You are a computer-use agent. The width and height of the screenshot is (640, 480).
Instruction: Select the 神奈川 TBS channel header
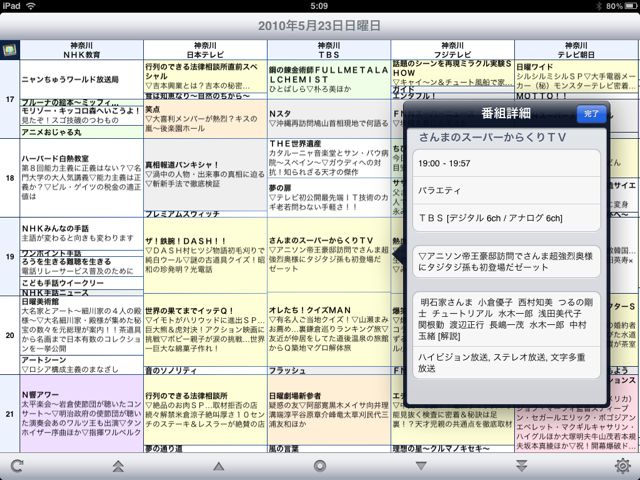click(329, 50)
